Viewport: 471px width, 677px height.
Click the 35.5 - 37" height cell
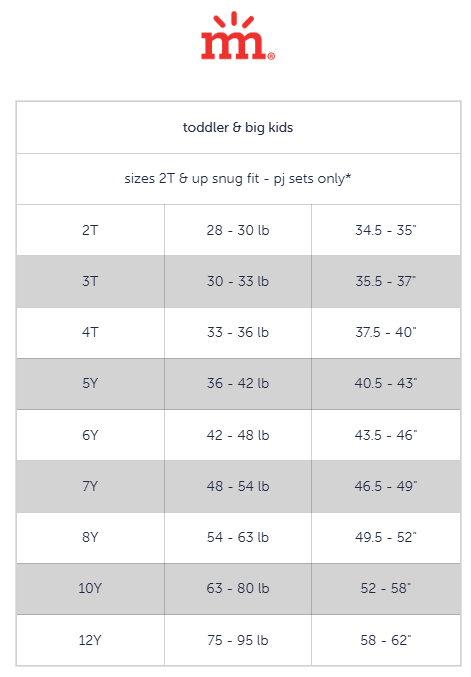[x=386, y=281]
